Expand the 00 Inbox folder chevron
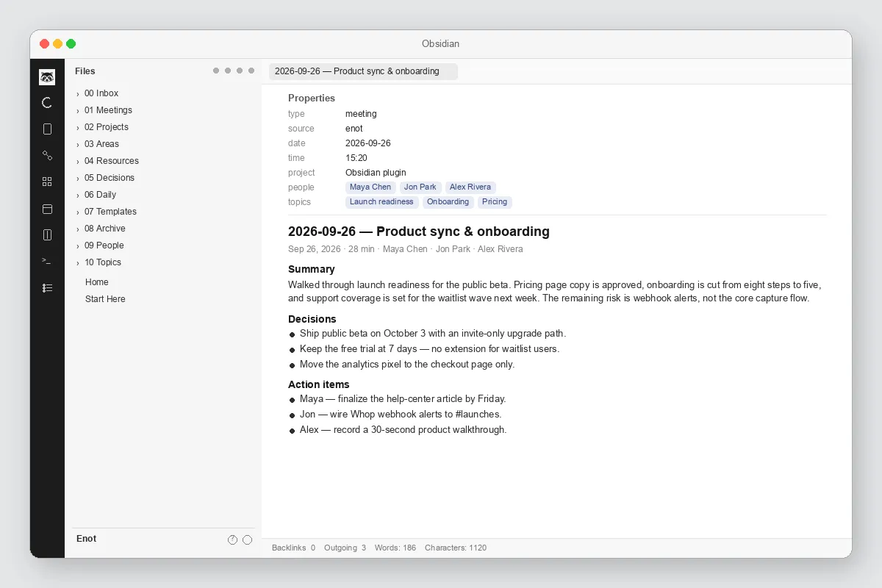 78,94
